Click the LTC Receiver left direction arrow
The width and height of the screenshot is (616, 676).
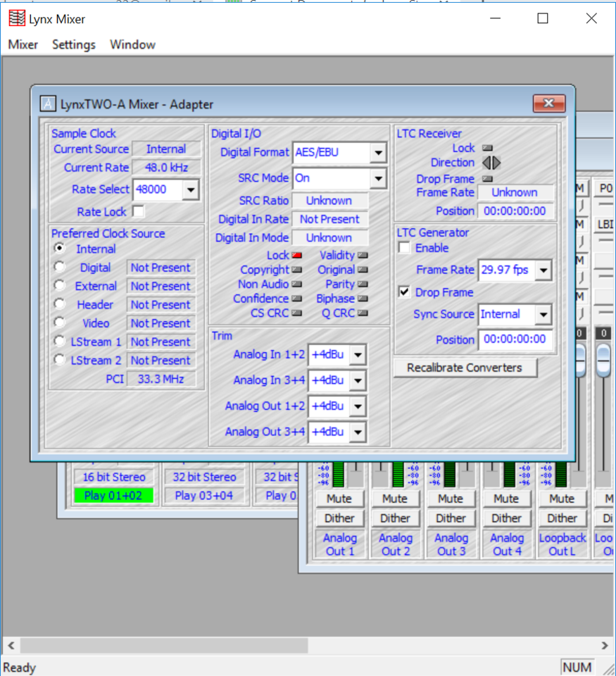tap(486, 163)
